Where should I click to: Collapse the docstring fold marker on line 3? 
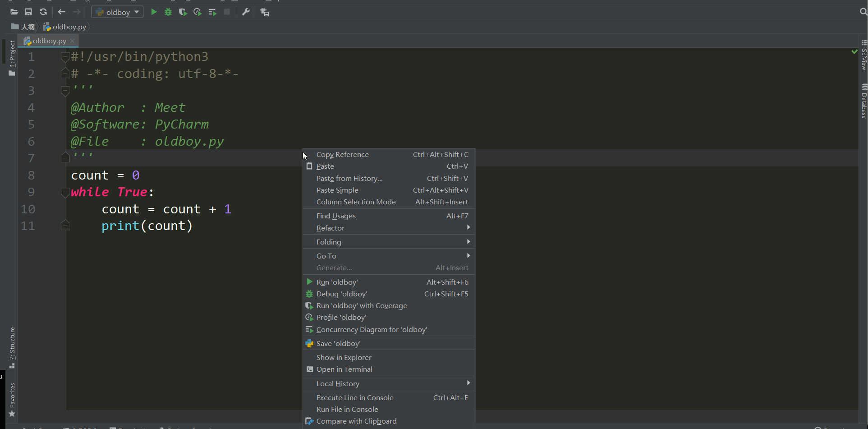pos(65,91)
